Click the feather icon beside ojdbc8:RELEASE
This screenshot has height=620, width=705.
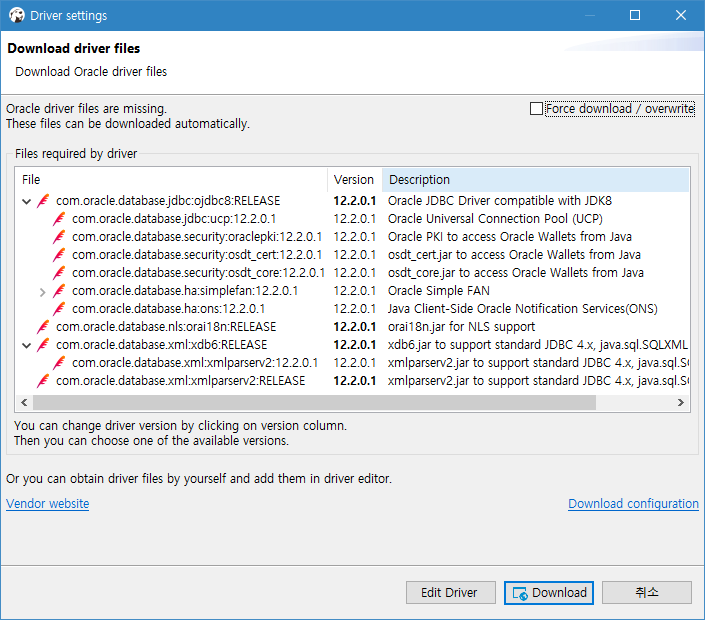[43, 201]
